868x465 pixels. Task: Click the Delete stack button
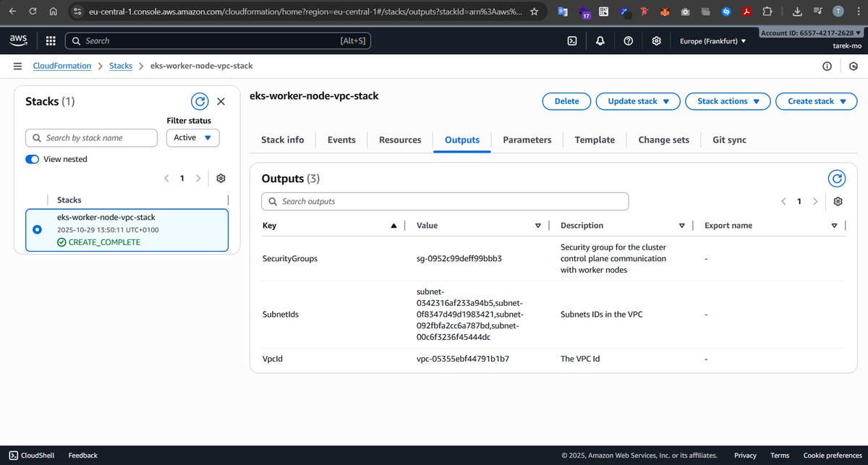tap(567, 101)
